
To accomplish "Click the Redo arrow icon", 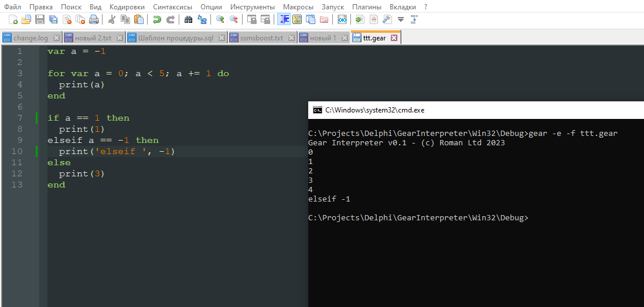I will tap(171, 19).
